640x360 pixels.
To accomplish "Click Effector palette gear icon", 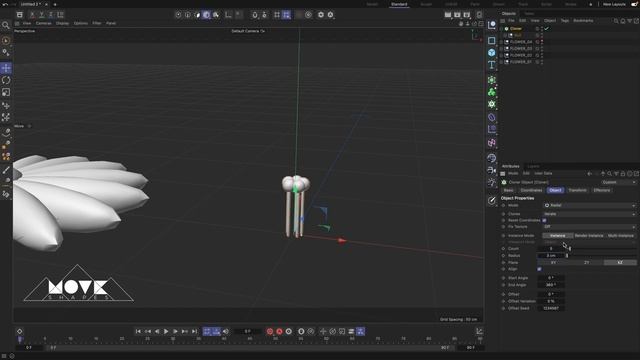I will 491,104.
